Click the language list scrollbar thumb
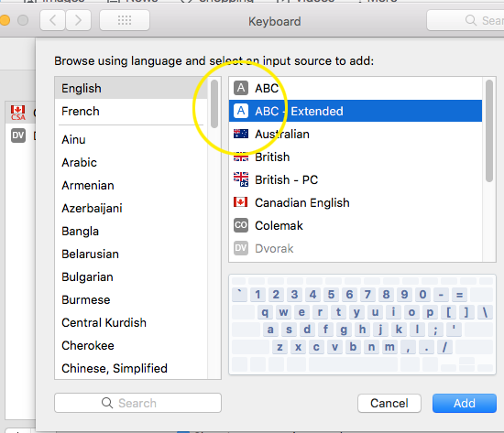 (x=214, y=104)
